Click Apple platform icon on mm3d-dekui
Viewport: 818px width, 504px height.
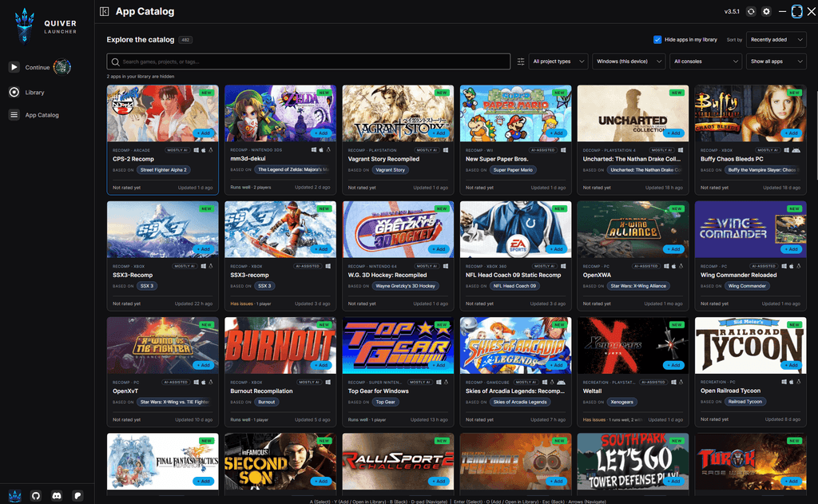click(321, 149)
